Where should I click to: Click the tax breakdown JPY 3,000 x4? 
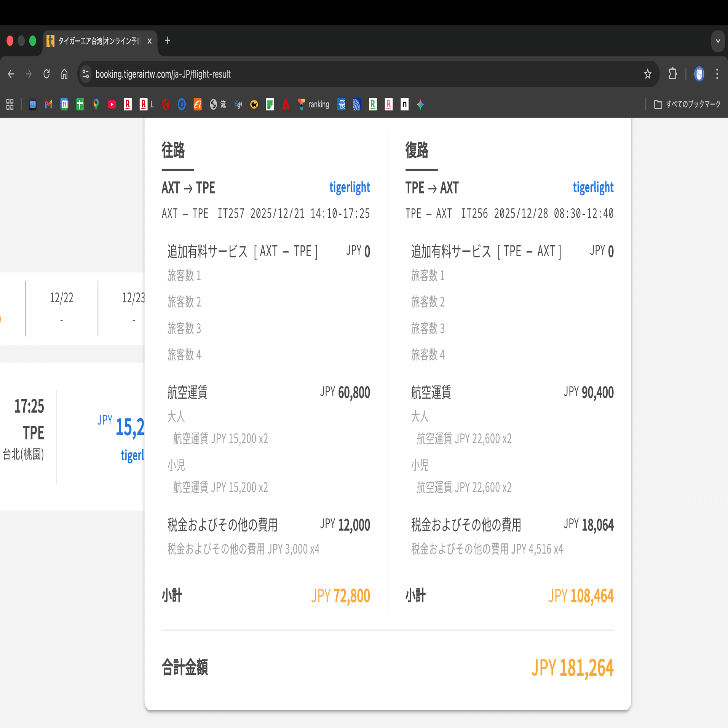[x=244, y=549]
